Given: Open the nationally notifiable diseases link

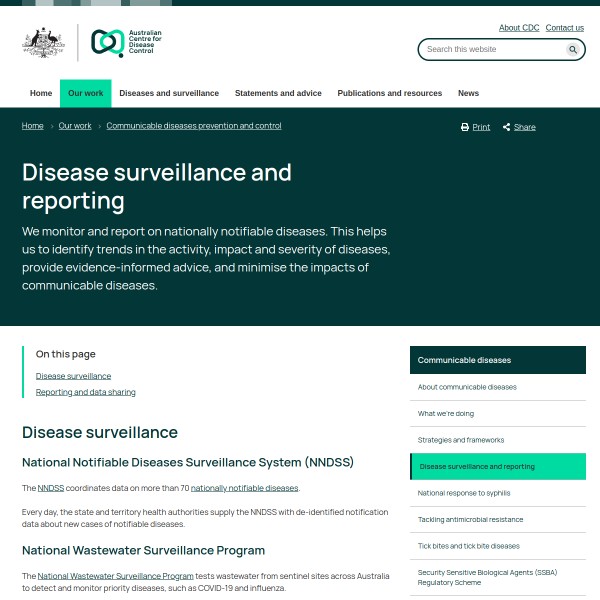Looking at the screenshot, I should point(245,488).
